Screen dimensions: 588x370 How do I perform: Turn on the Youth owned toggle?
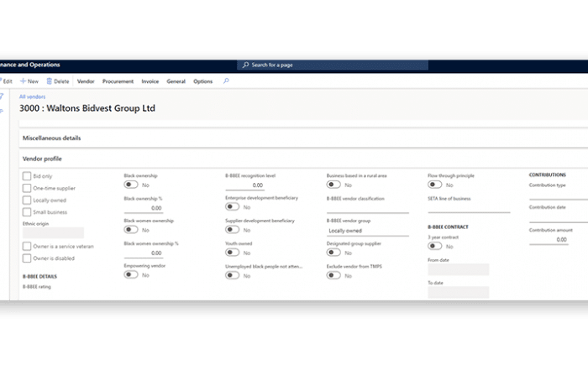(233, 253)
